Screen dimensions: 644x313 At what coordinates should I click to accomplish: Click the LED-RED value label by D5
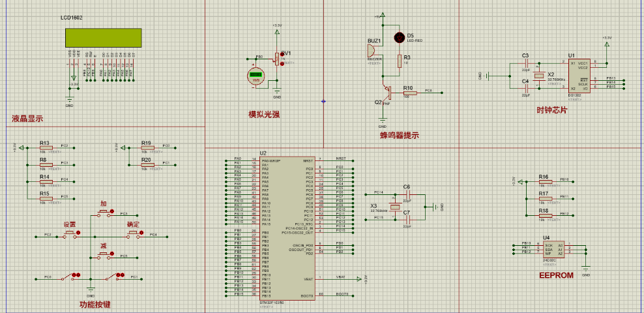[x=415, y=40]
